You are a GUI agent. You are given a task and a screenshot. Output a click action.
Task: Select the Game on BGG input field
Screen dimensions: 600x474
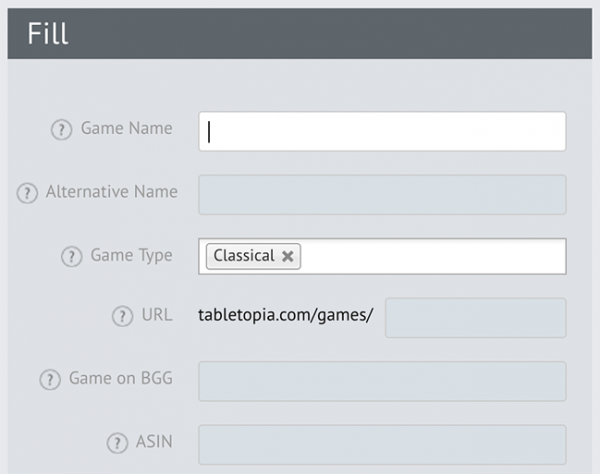(382, 381)
